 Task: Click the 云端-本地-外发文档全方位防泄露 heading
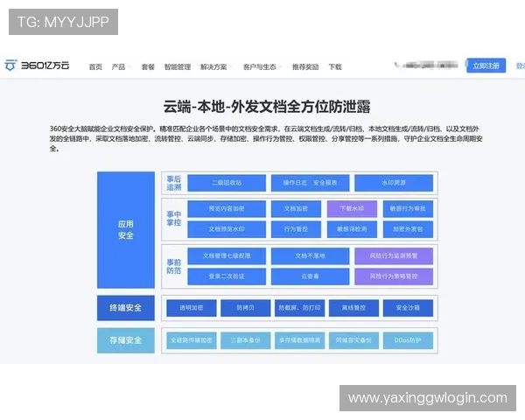267,107
